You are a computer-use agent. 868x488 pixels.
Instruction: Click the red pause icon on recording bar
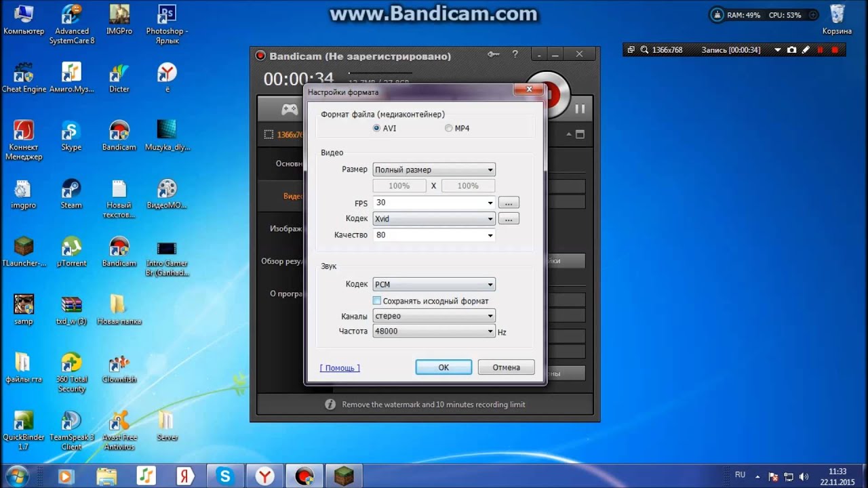pos(821,49)
